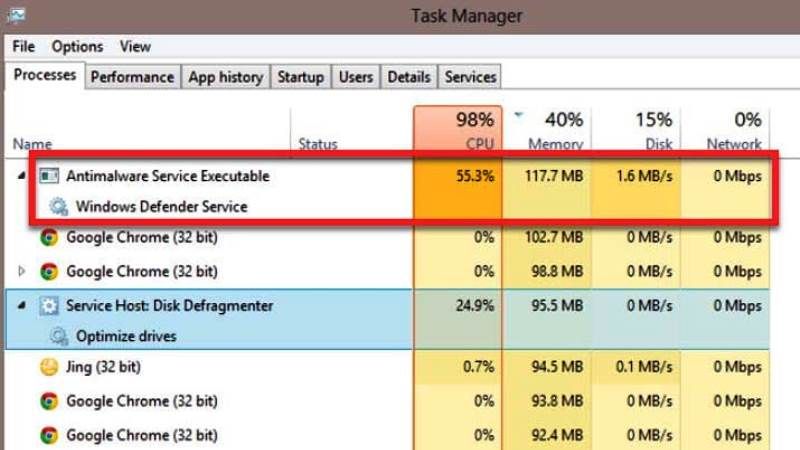Image resolution: width=800 pixels, height=450 pixels.
Task: Click Chrome icon in the 102.7 MB row
Action: [x=49, y=237]
